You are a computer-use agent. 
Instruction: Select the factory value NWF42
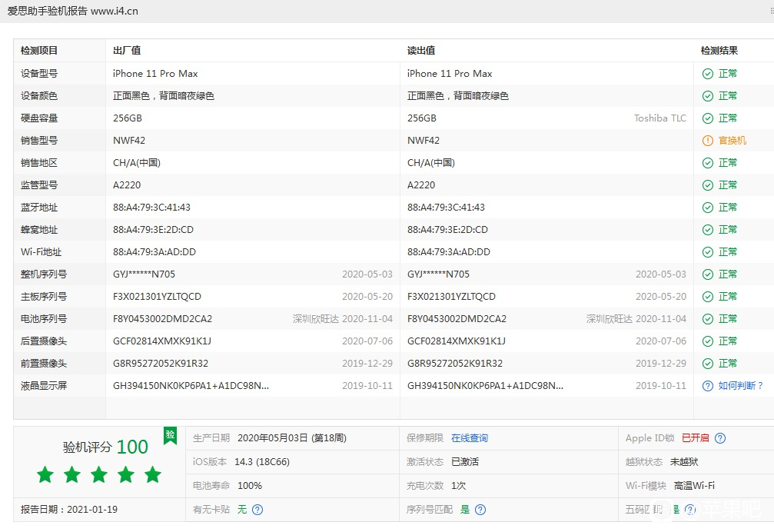pos(129,141)
